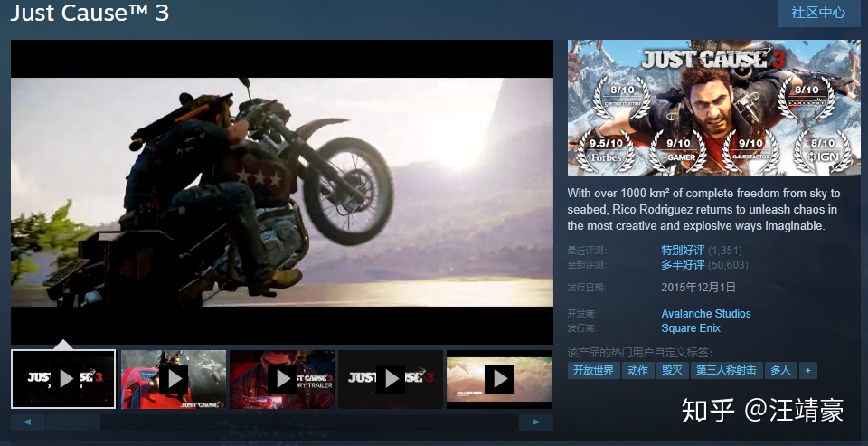The height and width of the screenshot is (446, 868).
Task: Select the 开放世界 tag
Action: [x=593, y=370]
